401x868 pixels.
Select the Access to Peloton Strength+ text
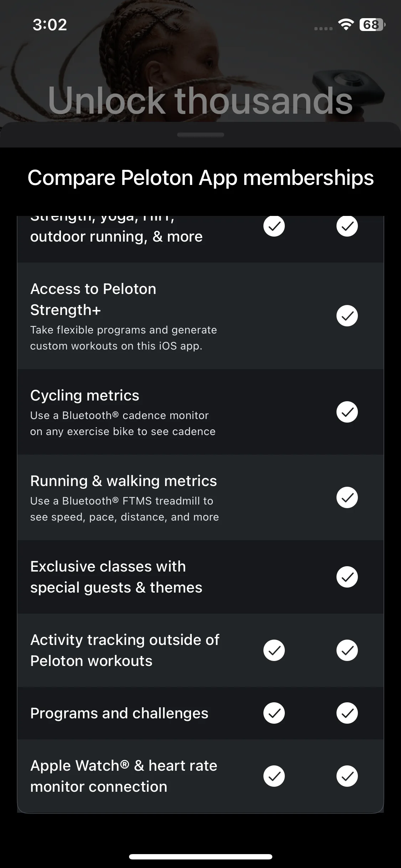[x=93, y=299]
